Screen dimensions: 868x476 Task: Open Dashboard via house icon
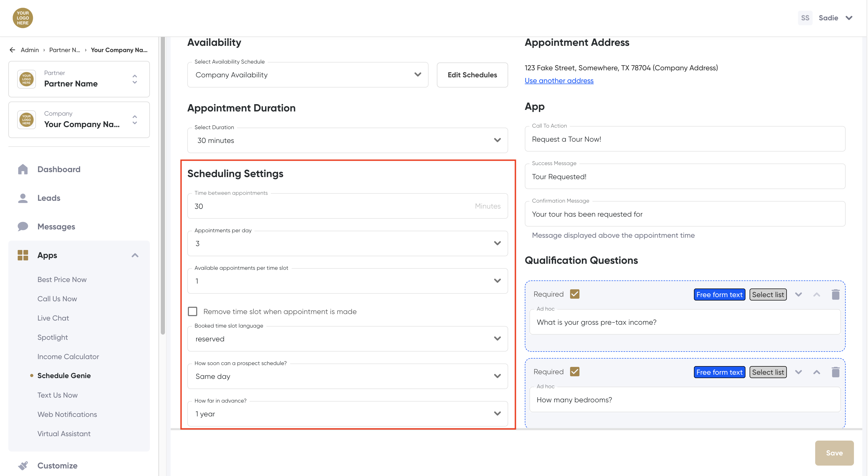(23, 169)
